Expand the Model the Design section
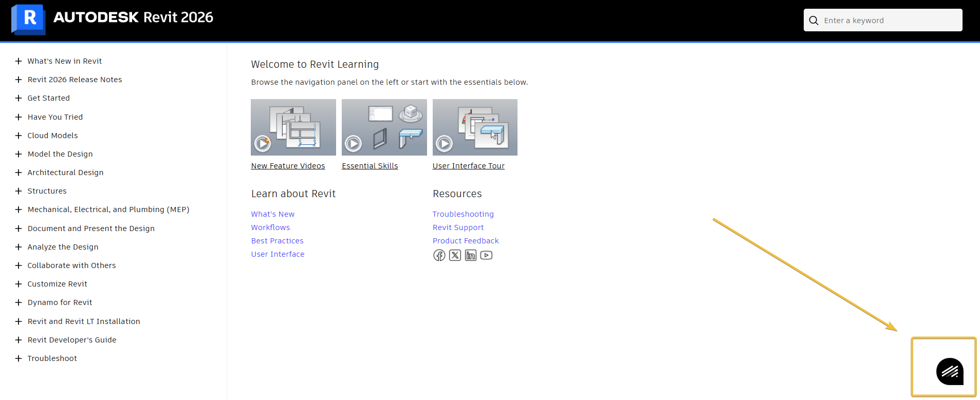 pyautogui.click(x=19, y=154)
